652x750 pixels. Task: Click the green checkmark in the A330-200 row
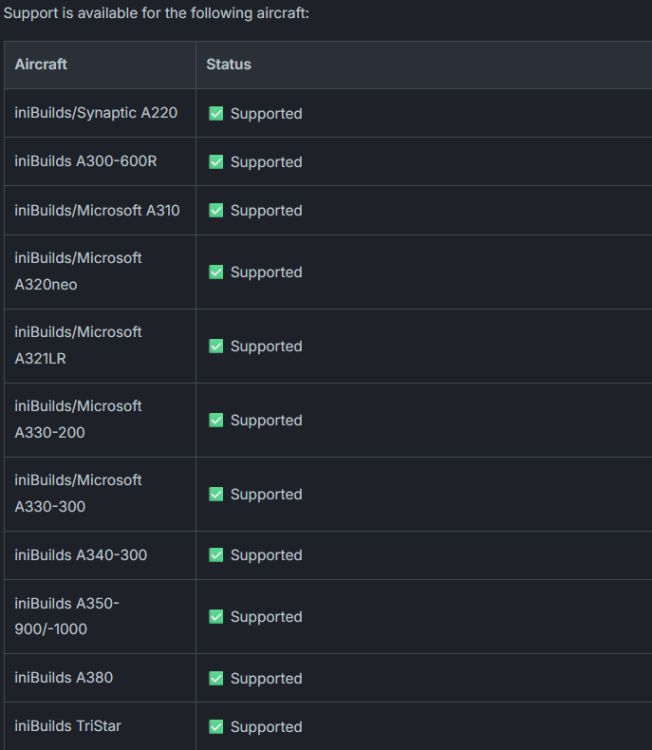(x=216, y=420)
